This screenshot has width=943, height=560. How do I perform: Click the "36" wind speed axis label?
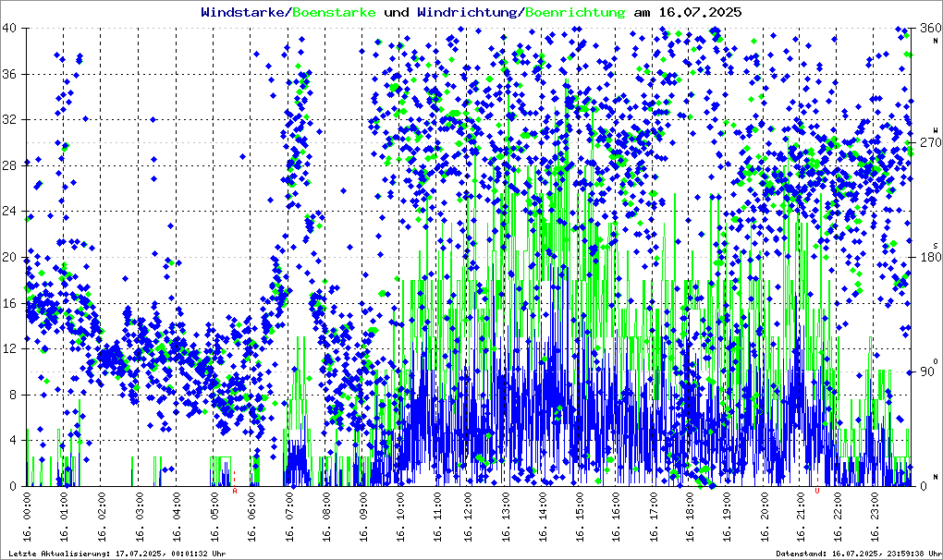(9, 74)
